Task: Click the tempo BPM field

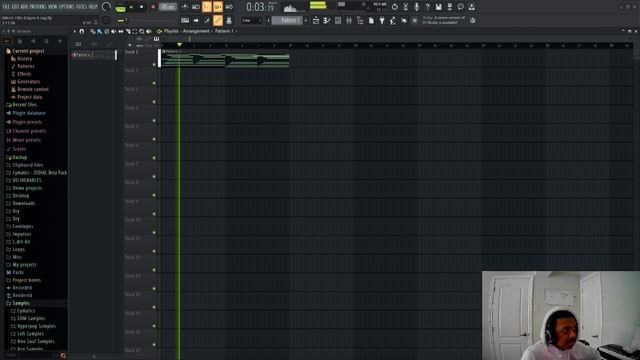Action: (x=168, y=7)
